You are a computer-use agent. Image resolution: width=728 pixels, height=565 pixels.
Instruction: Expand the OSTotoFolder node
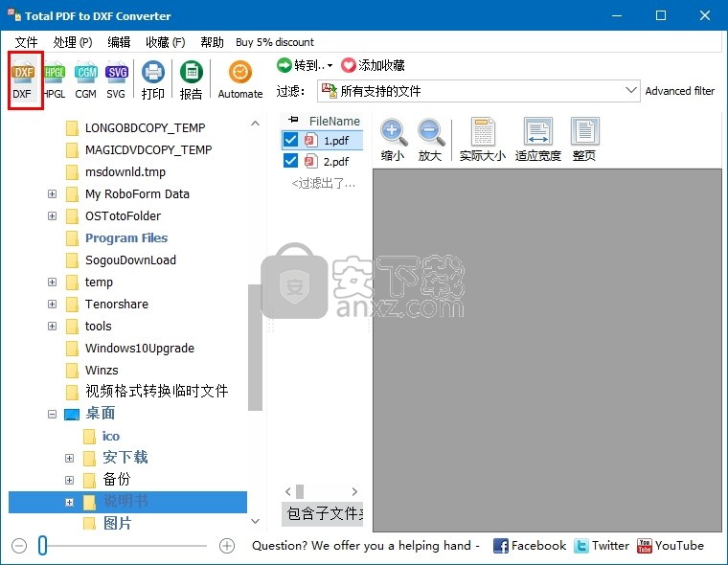[x=52, y=215]
